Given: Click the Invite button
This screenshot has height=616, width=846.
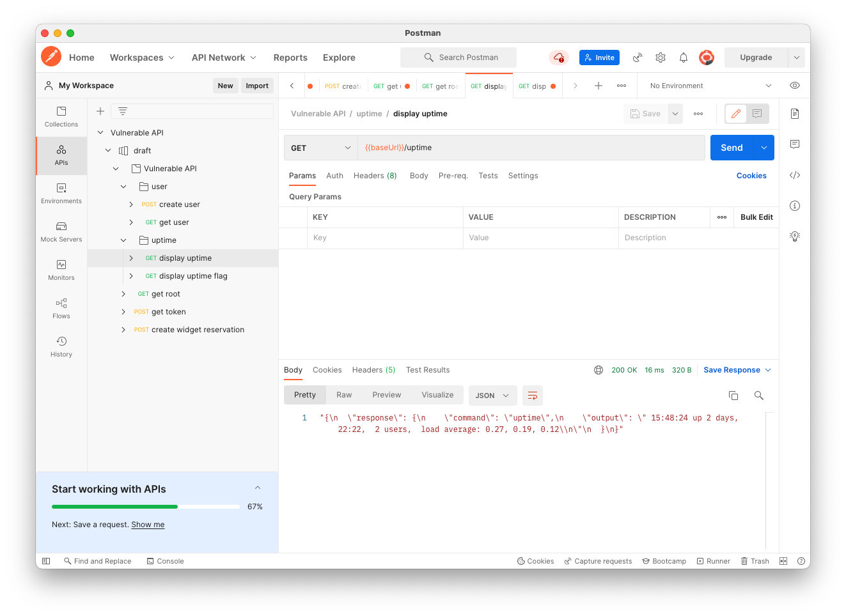Looking at the screenshot, I should pos(599,58).
